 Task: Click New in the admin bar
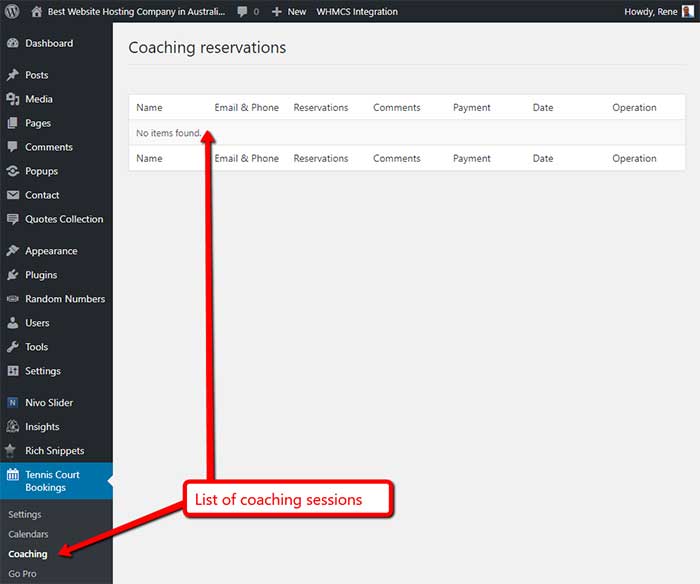click(296, 12)
